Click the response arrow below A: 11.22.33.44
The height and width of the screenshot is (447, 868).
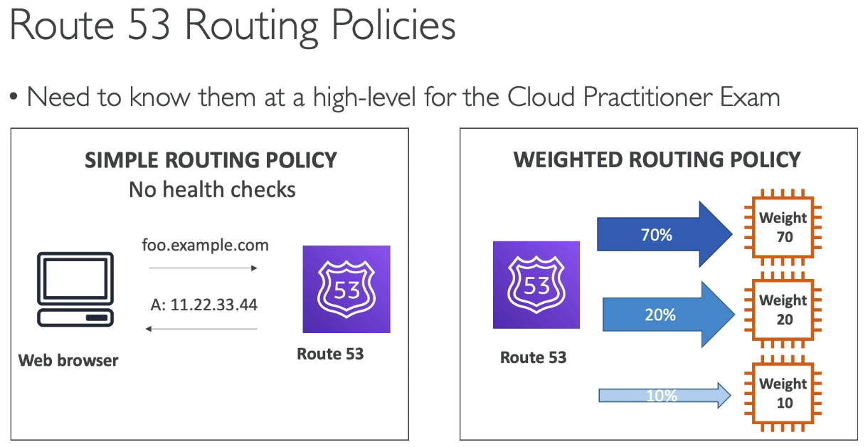tap(203, 329)
